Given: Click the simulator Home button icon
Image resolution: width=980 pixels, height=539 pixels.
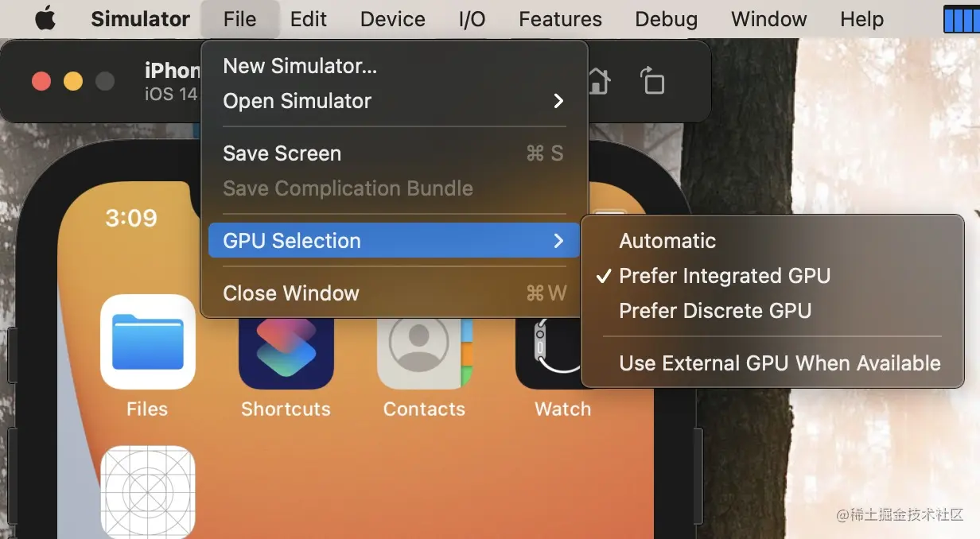Looking at the screenshot, I should click(x=598, y=81).
